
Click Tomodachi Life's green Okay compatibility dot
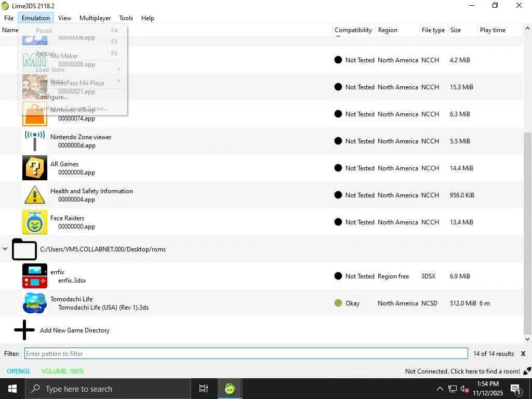pyautogui.click(x=338, y=303)
